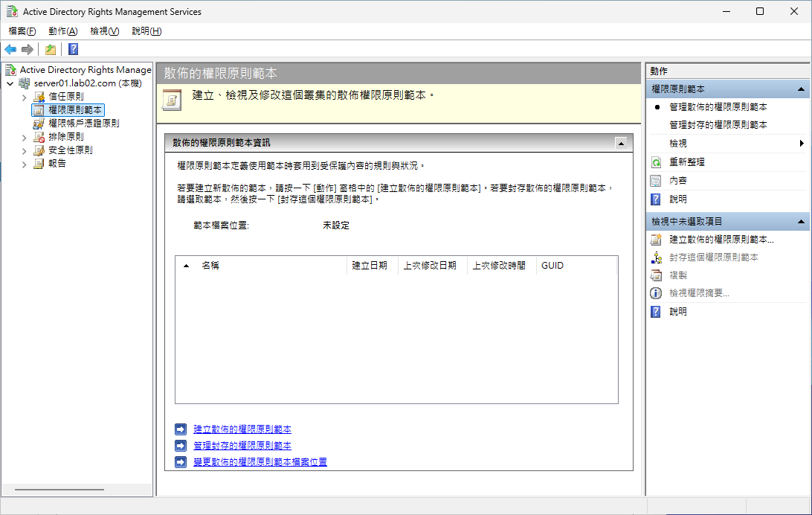Screen dimensions: 812x515
Task: Select 管理散佈的權限原則範本 radio option
Action: click(718, 107)
